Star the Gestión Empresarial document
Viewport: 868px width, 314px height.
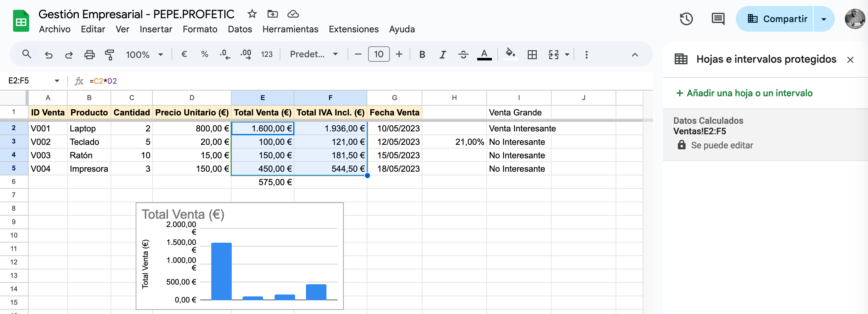252,14
